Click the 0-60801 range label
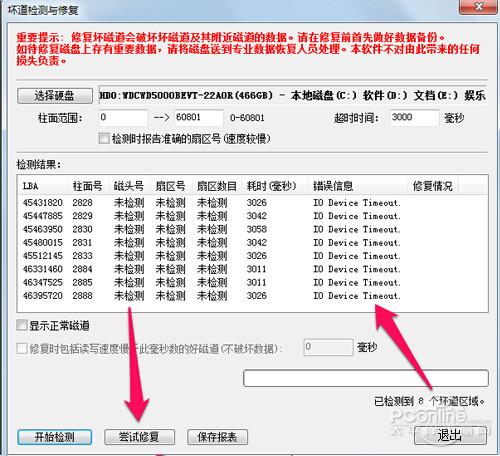Viewport: 500px width, 456px height. tap(247, 118)
